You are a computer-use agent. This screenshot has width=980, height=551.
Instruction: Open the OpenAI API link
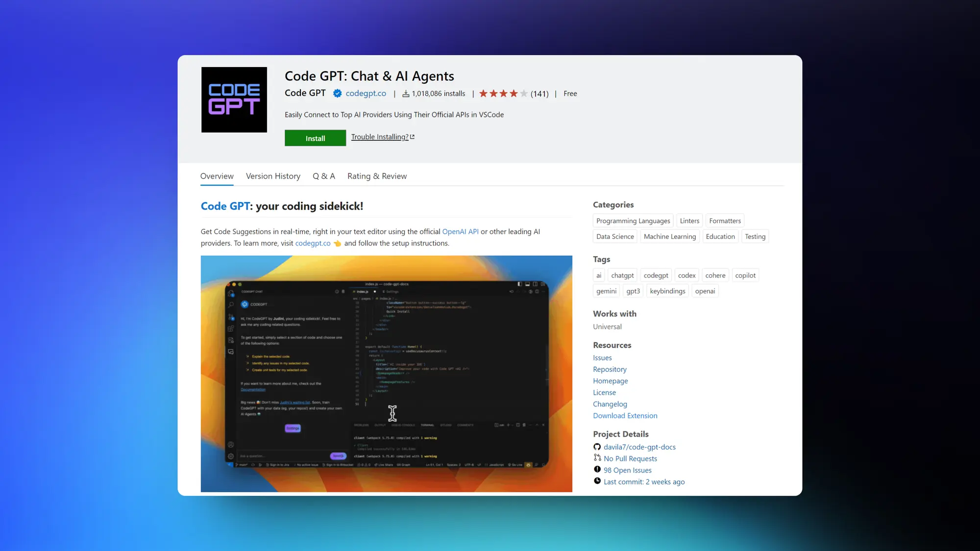pyautogui.click(x=460, y=232)
